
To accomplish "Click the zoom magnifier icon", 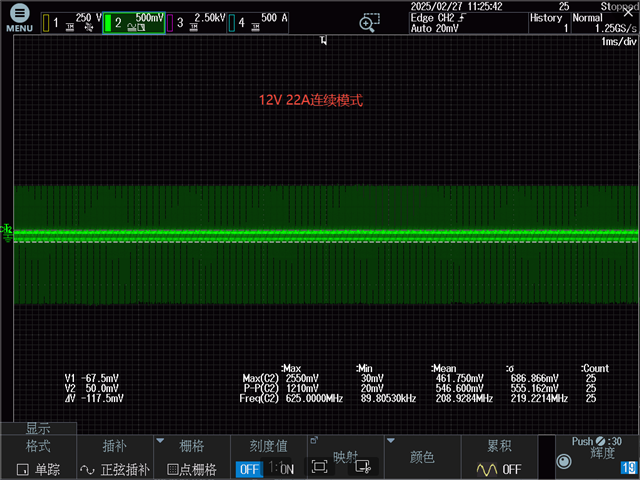I will tap(369, 22).
